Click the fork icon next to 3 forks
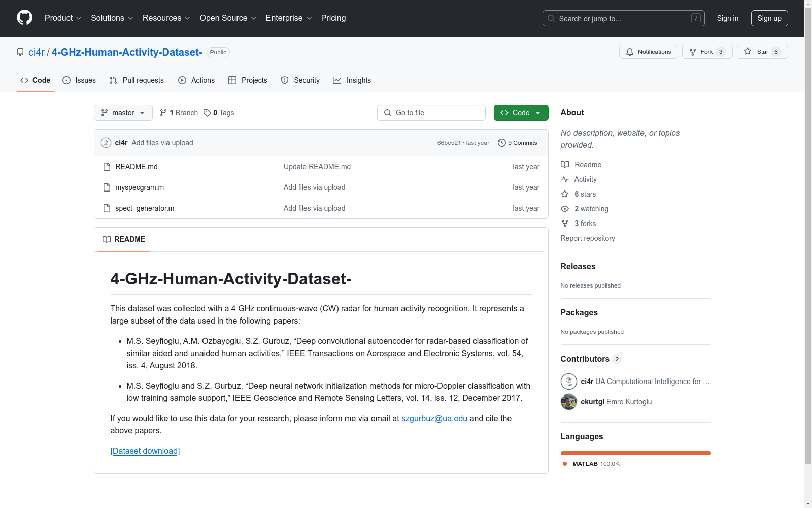This screenshot has height=508, width=812. pyautogui.click(x=565, y=224)
